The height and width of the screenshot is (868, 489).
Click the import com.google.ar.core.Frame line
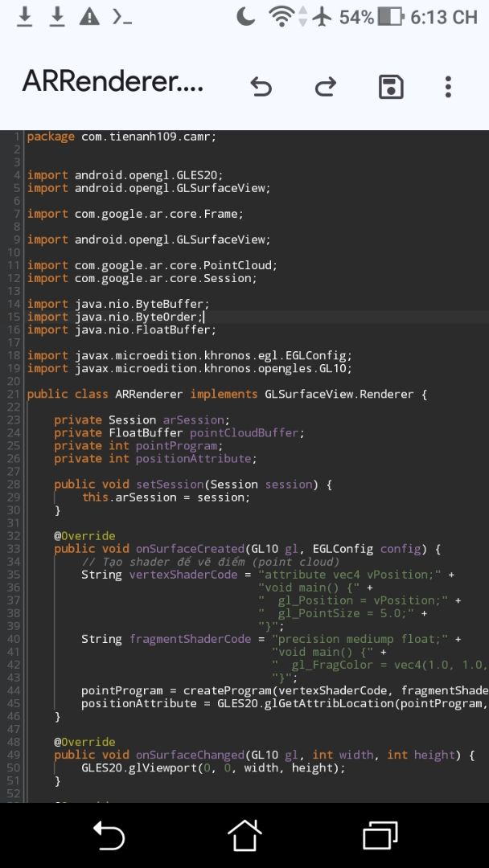135,214
